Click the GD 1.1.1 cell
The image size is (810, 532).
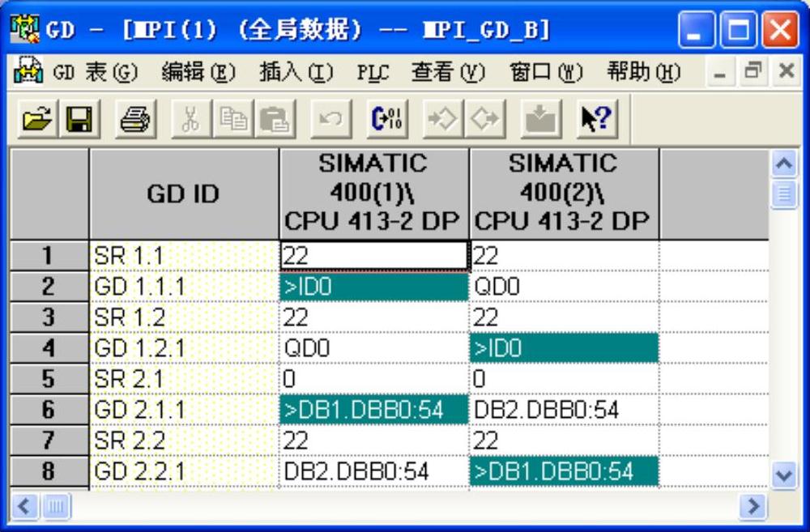coord(184,286)
